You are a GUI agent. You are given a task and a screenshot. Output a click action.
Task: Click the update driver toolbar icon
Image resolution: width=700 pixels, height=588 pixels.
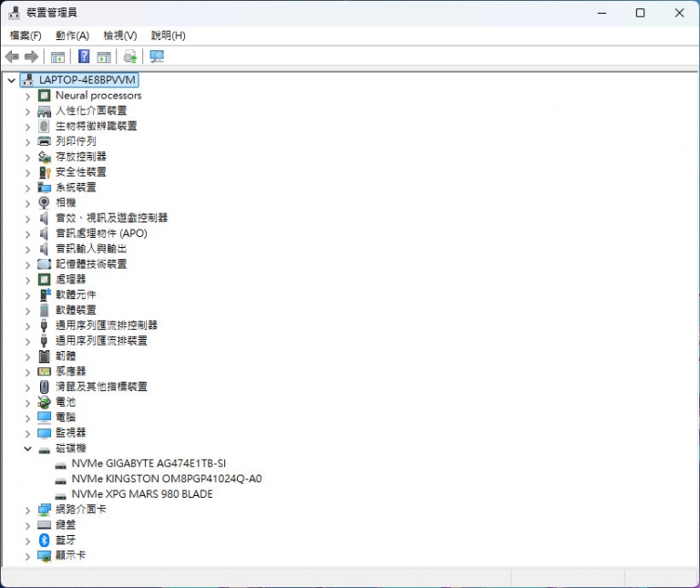tap(130, 57)
